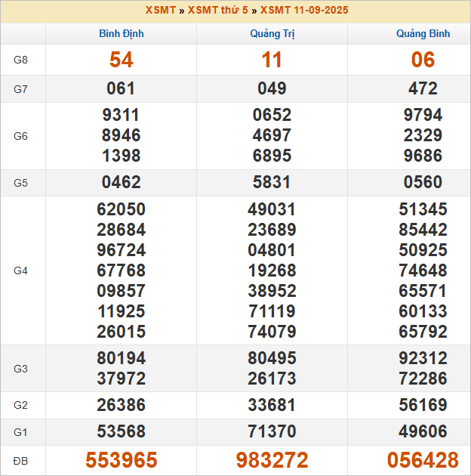The image size is (471, 476).
Task: Click G3 number 80194
Action: [x=122, y=358]
